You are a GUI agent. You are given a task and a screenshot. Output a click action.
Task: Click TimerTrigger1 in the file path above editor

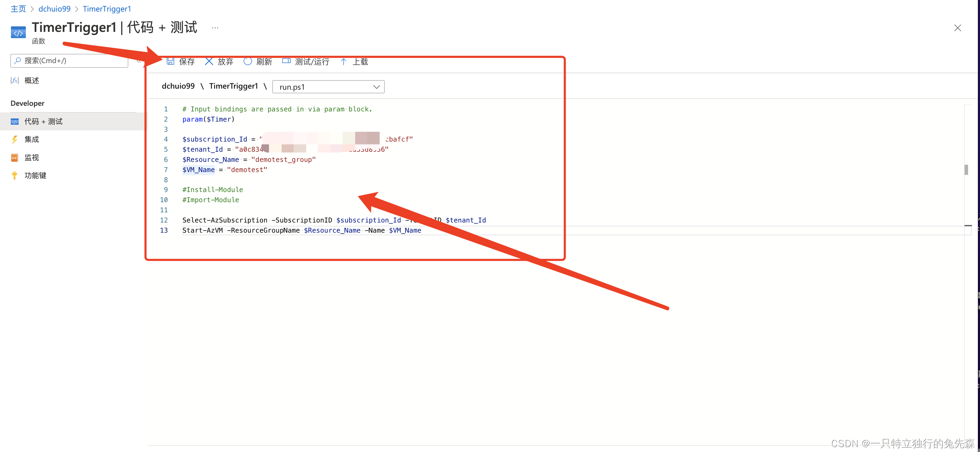[x=234, y=86]
